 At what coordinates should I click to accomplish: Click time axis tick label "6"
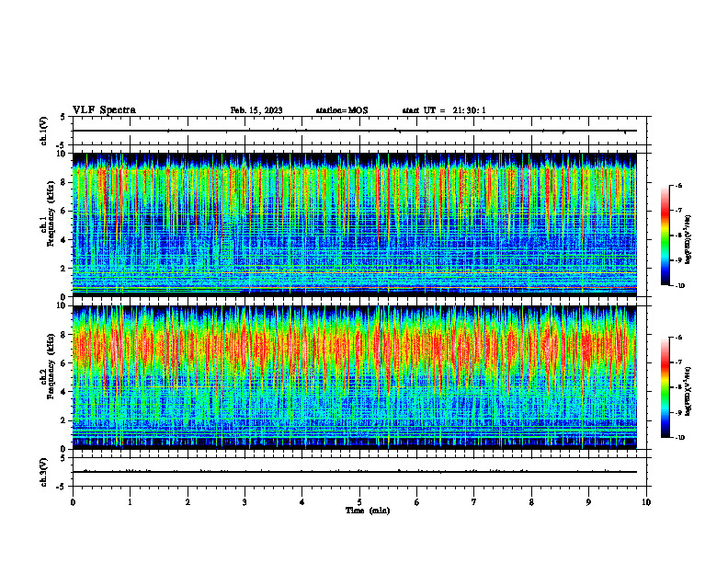tap(417, 502)
